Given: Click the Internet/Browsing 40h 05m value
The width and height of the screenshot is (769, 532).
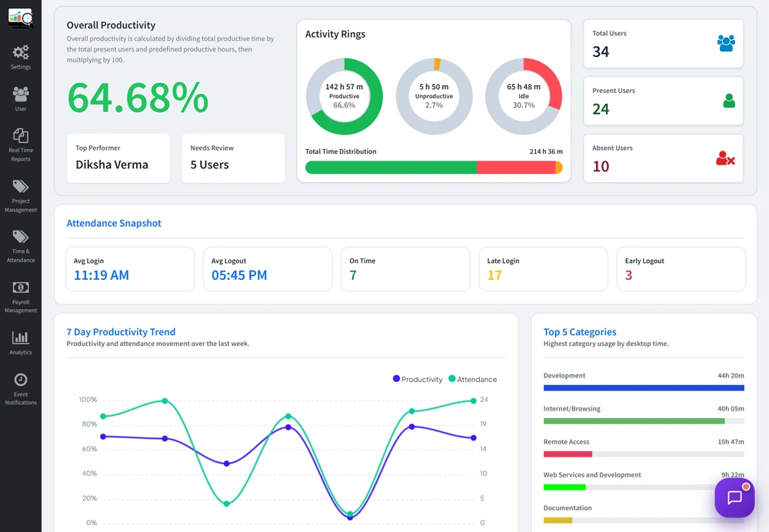Looking at the screenshot, I should tap(731, 408).
